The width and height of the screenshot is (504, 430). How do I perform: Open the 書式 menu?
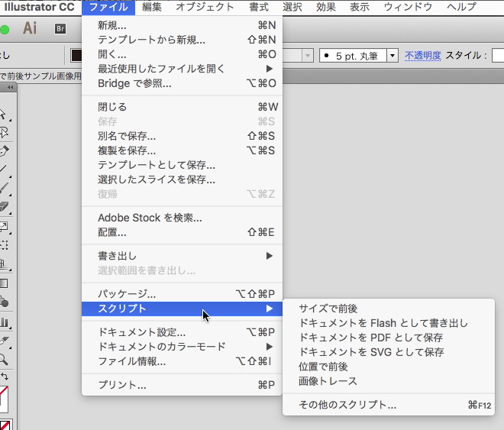click(x=258, y=7)
